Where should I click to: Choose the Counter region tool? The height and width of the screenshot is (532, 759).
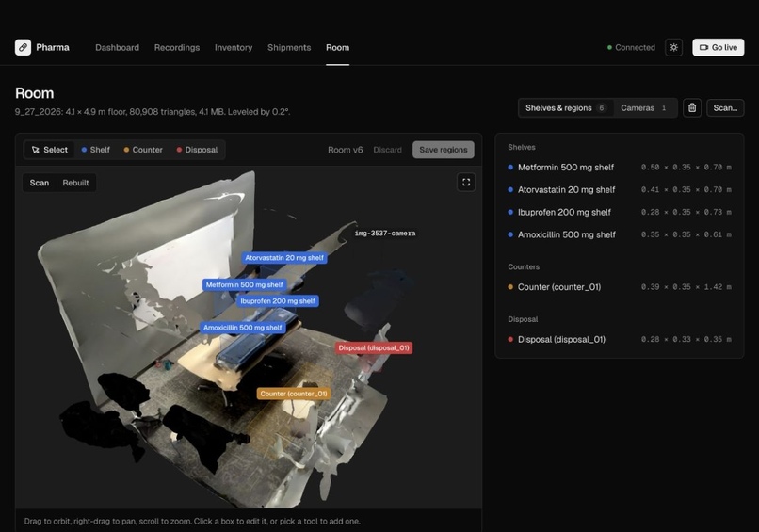tap(143, 150)
